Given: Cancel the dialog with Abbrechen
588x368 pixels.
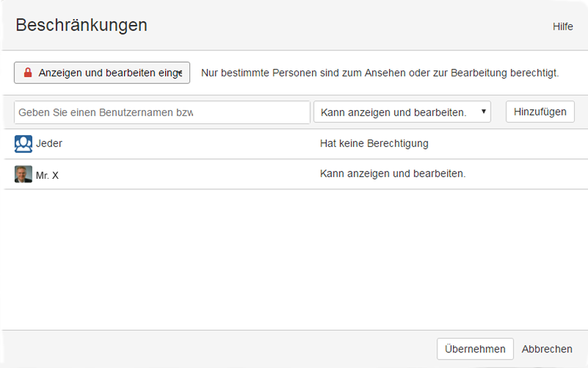Looking at the screenshot, I should pyautogui.click(x=547, y=349).
